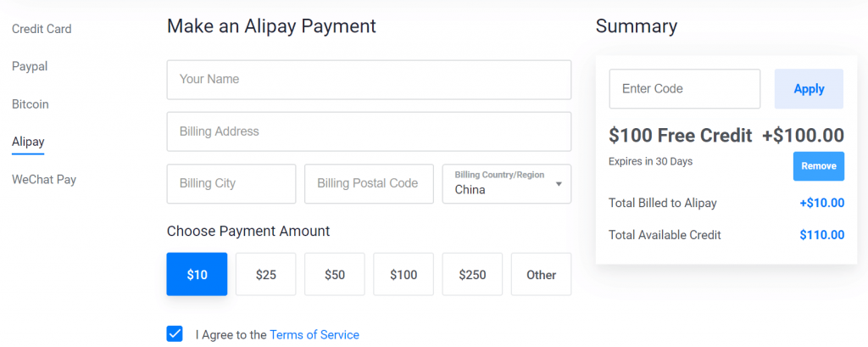Remove the $100 Free Credit

click(x=818, y=166)
